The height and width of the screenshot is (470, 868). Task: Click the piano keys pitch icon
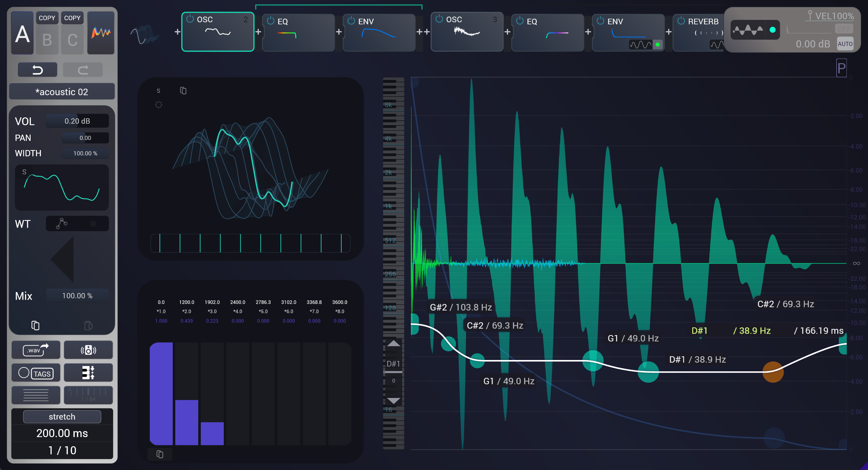pos(88,373)
